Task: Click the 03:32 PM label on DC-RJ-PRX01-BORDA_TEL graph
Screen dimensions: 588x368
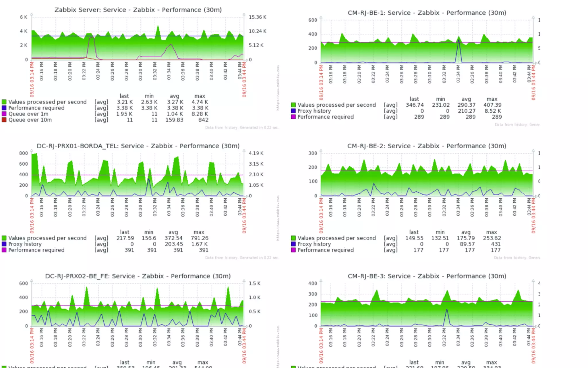Action: click(x=155, y=207)
